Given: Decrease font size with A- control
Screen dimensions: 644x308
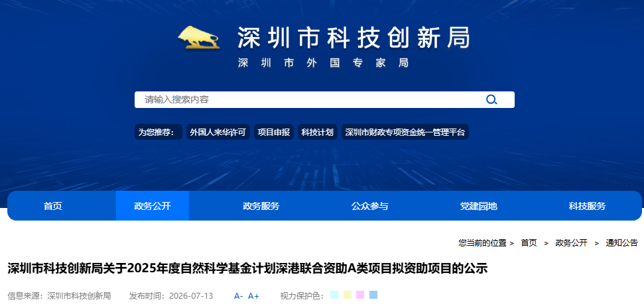Looking at the screenshot, I should (239, 296).
